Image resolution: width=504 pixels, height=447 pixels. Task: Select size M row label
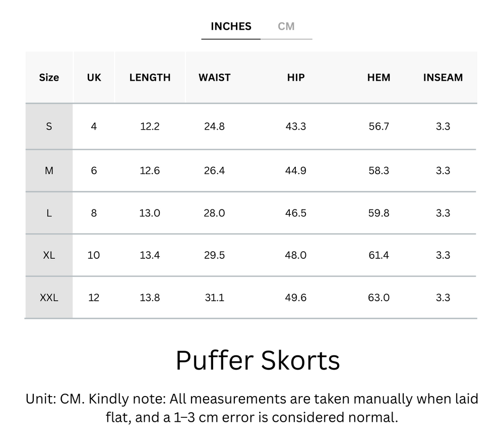49,171
